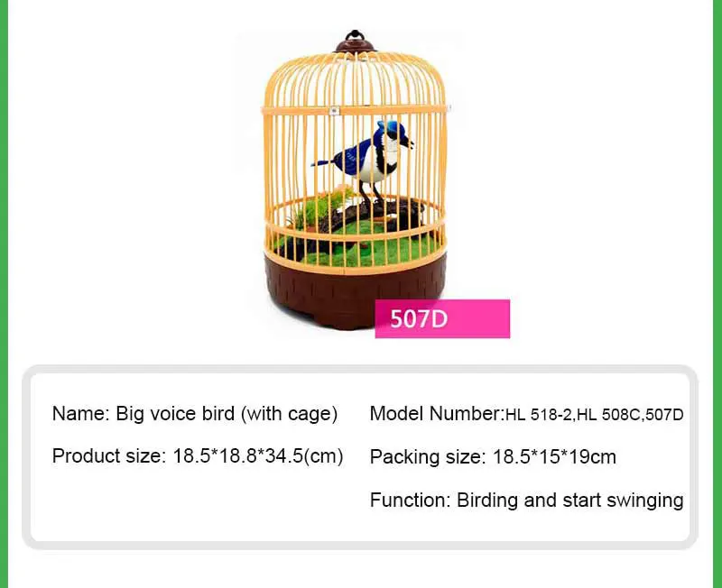This screenshot has width=722, height=588.
Task: Click the Packing size line
Action: point(493,457)
